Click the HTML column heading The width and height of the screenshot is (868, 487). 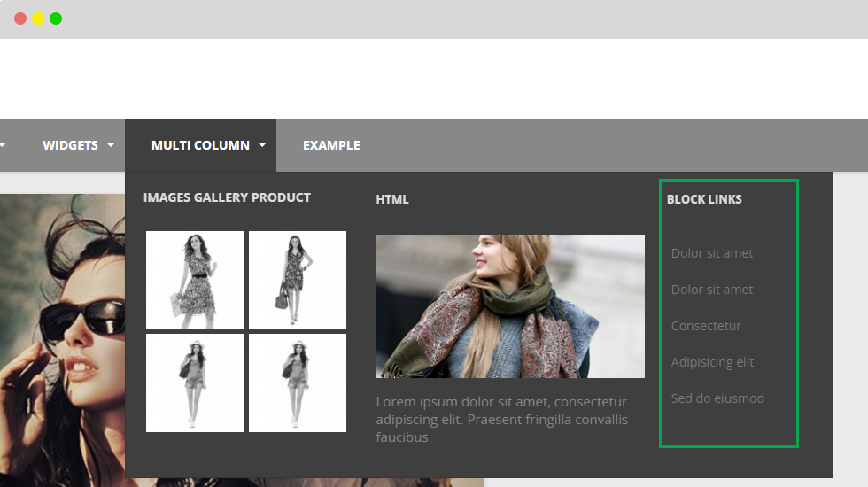click(391, 199)
